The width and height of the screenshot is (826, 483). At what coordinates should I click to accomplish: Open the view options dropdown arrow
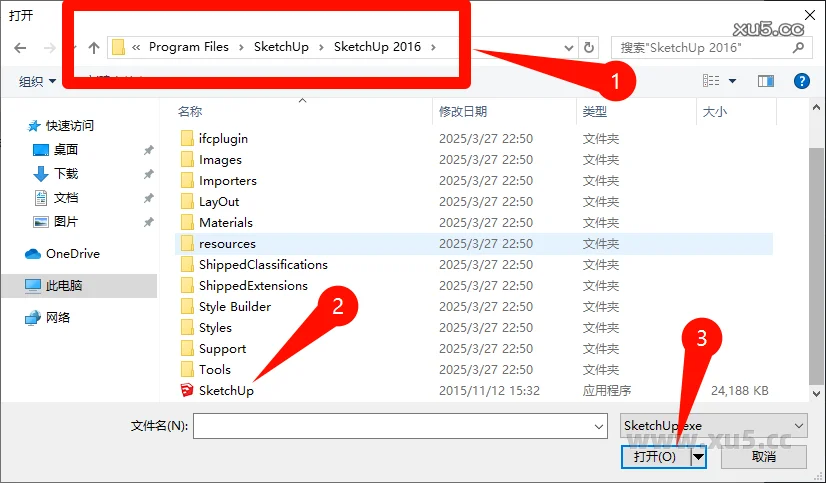pos(732,81)
